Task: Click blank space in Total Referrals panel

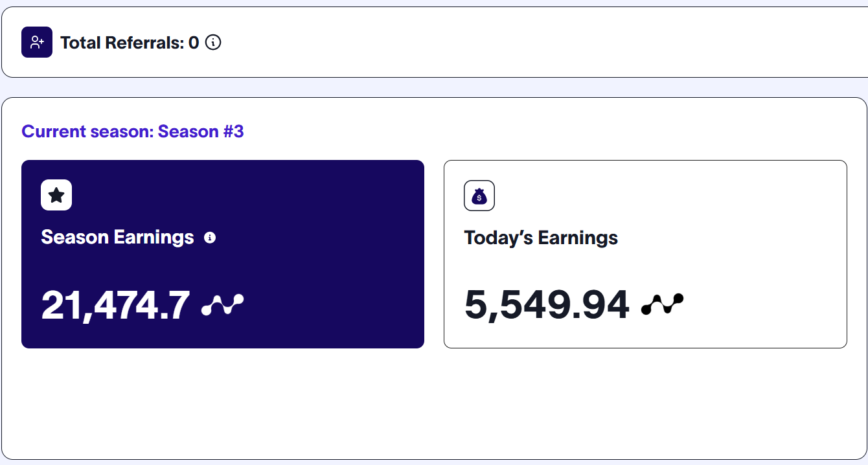Action: pyautogui.click(x=518, y=43)
